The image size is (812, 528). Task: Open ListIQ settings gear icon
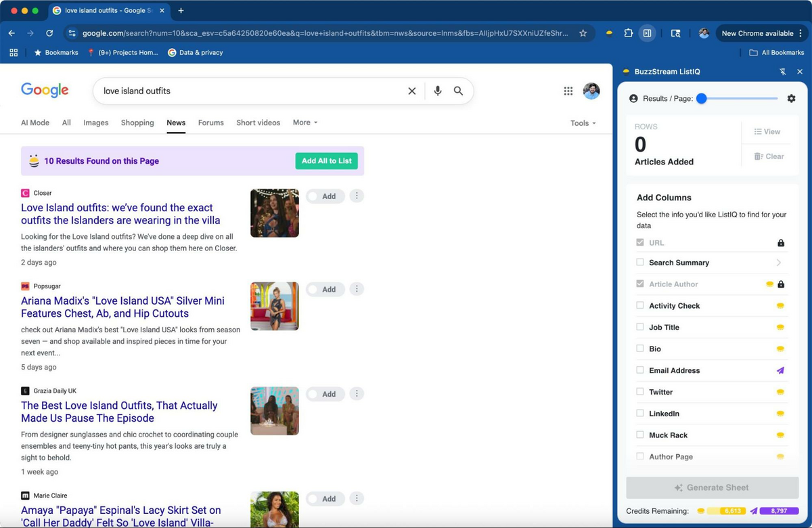click(791, 98)
